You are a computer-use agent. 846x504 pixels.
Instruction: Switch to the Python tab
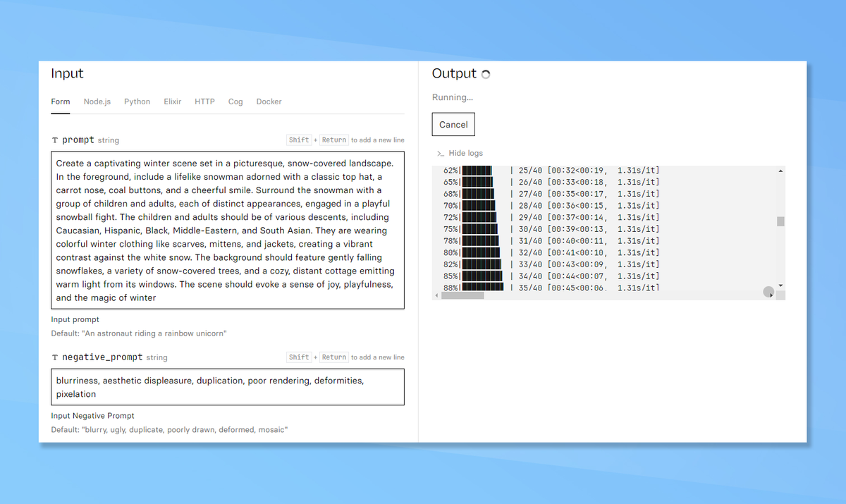click(x=137, y=102)
